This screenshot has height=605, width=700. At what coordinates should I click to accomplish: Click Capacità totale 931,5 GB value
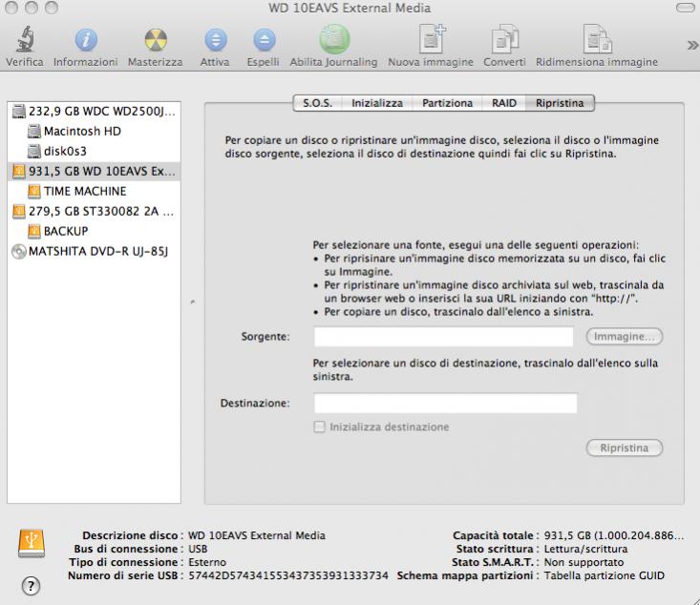(614, 535)
